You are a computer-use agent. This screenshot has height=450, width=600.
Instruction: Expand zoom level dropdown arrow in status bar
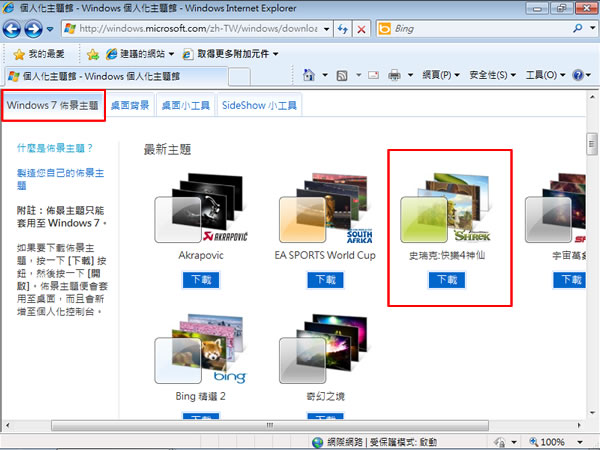point(580,442)
